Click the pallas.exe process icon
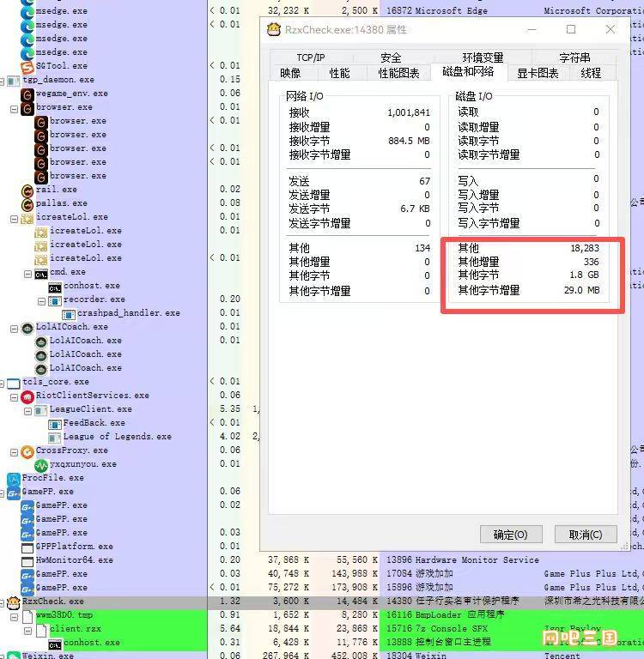Screen dimensions: 644x659 click(27, 203)
